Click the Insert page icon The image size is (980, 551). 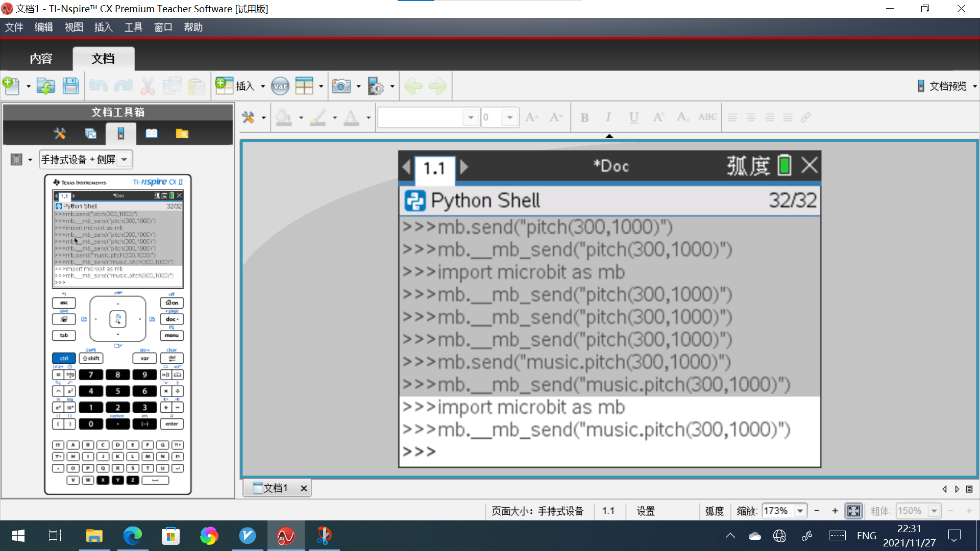224,86
